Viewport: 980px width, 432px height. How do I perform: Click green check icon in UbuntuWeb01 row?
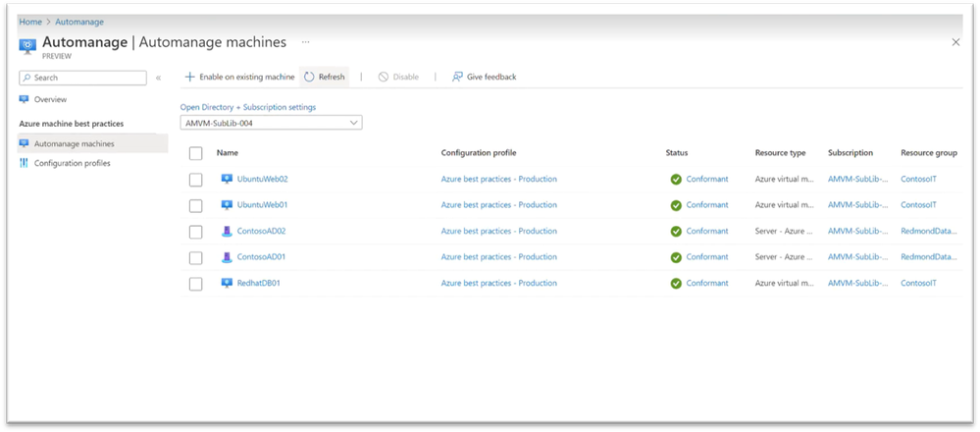pos(676,205)
